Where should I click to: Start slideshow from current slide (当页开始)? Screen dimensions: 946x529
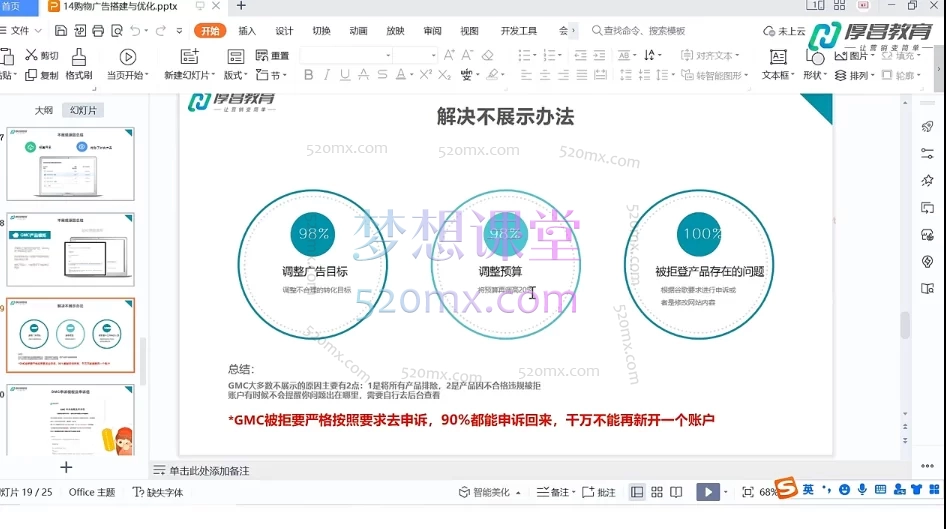pyautogui.click(x=127, y=65)
